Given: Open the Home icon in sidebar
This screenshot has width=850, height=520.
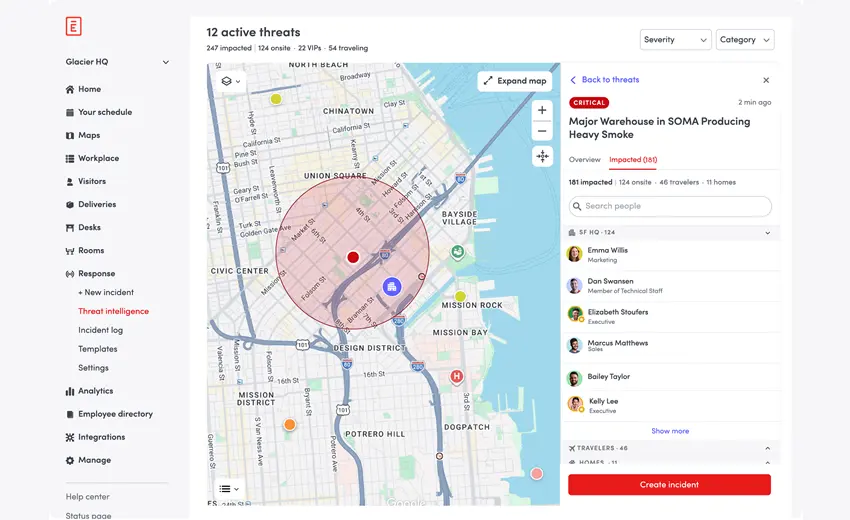Looking at the screenshot, I should coord(69,89).
